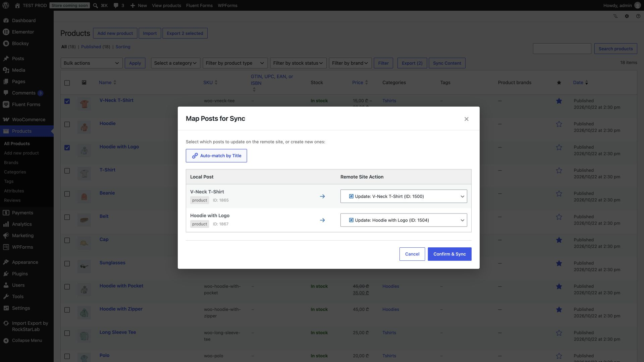644x362 pixels.
Task: Click the featured star column header
Action: pyautogui.click(x=559, y=83)
